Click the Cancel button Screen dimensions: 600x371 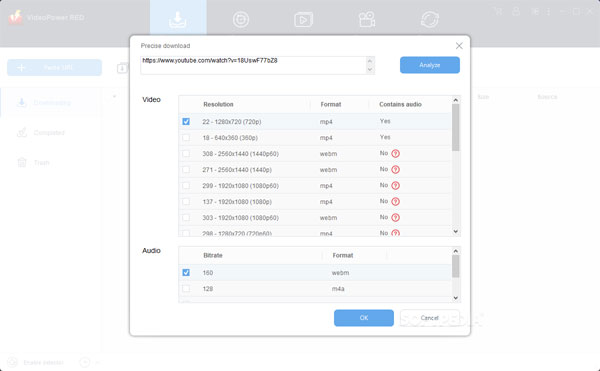(430, 318)
